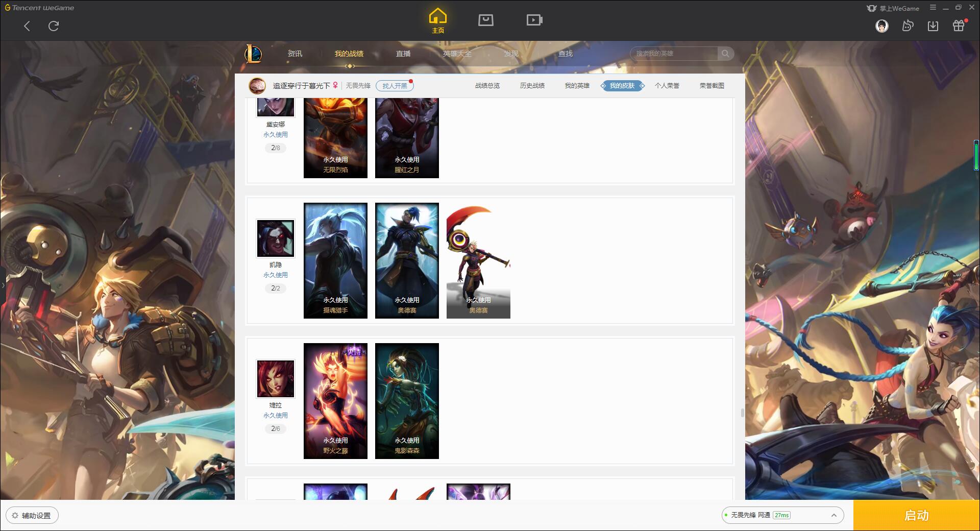The width and height of the screenshot is (980, 531).
Task: Expand the left sidebar arrow handle
Action: click(x=3, y=285)
